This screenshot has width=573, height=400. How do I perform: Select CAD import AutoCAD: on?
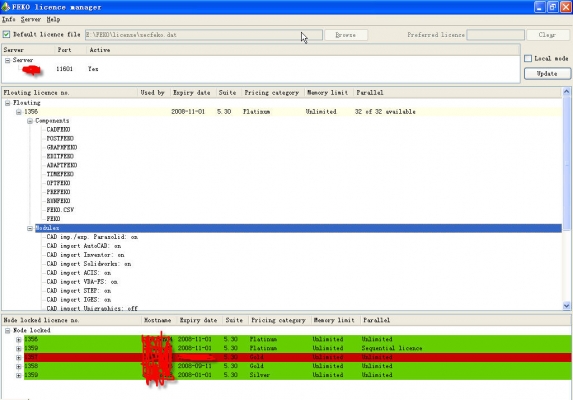[x=84, y=246]
